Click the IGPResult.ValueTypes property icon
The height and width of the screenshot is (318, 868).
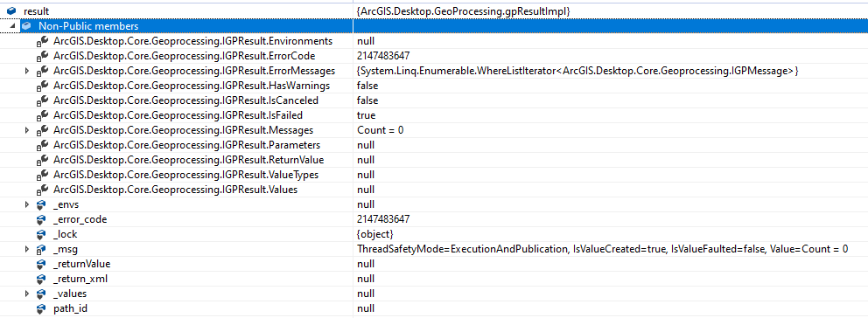[42, 175]
